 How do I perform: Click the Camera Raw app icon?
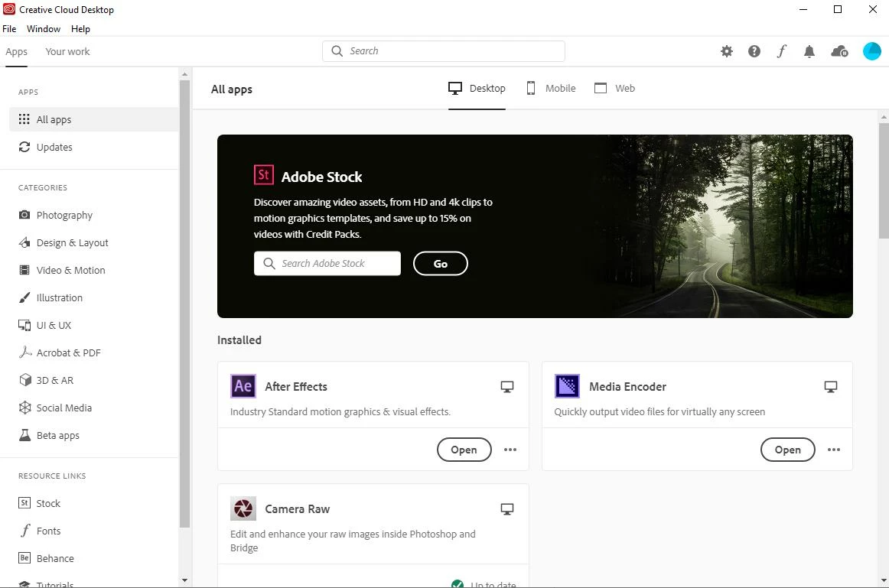pyautogui.click(x=243, y=508)
